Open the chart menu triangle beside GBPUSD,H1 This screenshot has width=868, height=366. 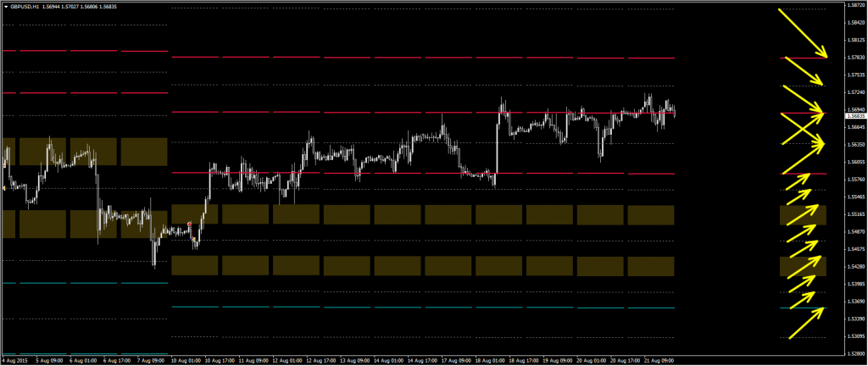tap(6, 7)
